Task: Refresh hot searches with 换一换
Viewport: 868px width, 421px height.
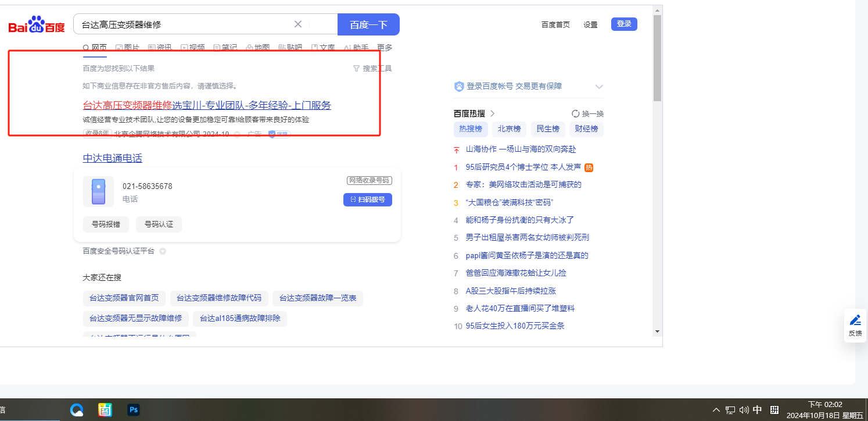Action: pyautogui.click(x=587, y=114)
